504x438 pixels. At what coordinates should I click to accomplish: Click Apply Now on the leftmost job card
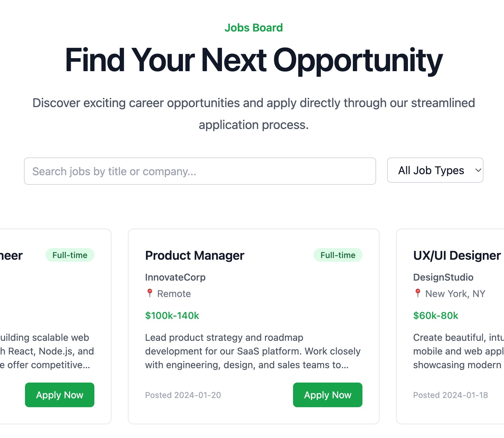point(59,395)
